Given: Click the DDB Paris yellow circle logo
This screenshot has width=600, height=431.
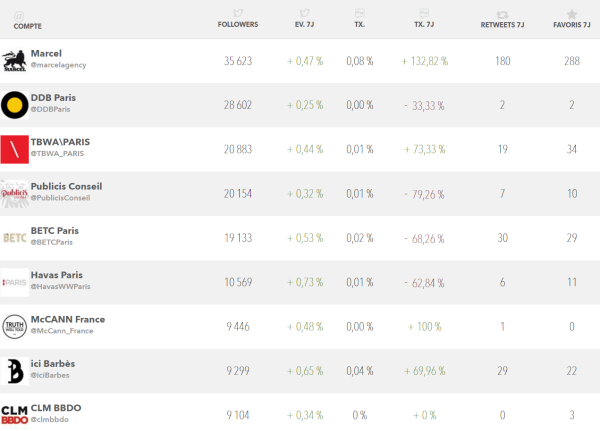Looking at the screenshot, I should [x=15, y=104].
